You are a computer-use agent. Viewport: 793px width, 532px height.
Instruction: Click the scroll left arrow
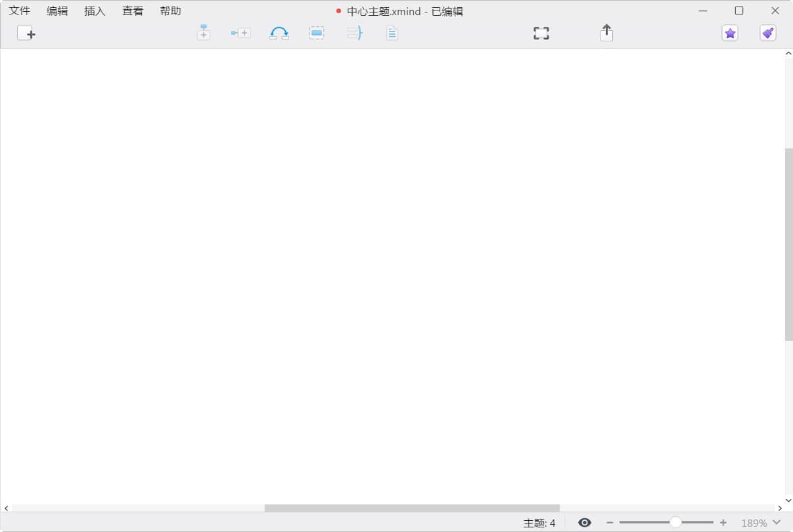pyautogui.click(x=6, y=508)
